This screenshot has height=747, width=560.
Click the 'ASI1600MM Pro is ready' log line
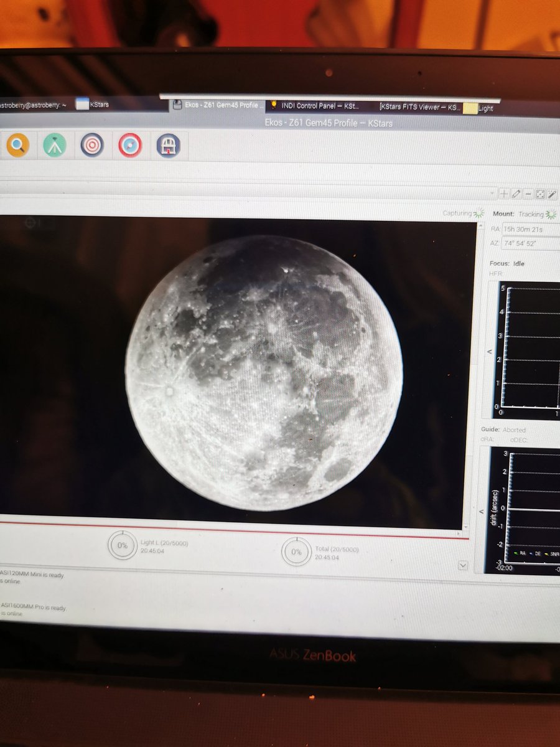33,607
